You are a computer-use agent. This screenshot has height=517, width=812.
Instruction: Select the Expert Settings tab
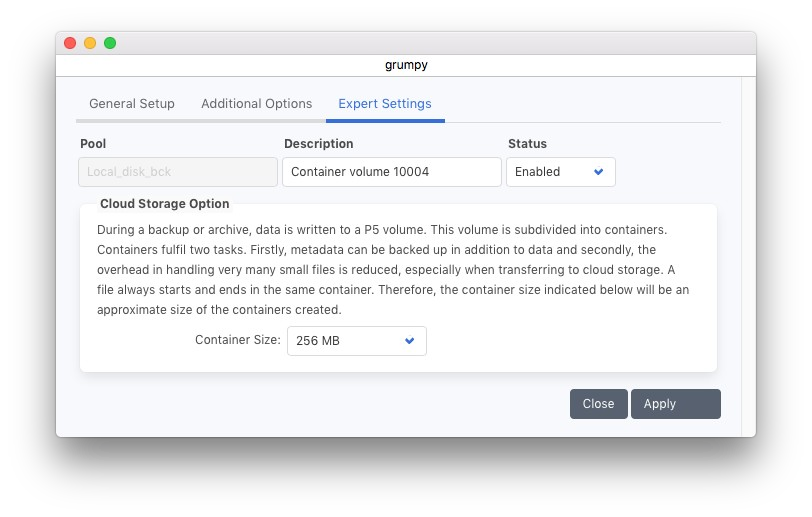pyautogui.click(x=385, y=104)
